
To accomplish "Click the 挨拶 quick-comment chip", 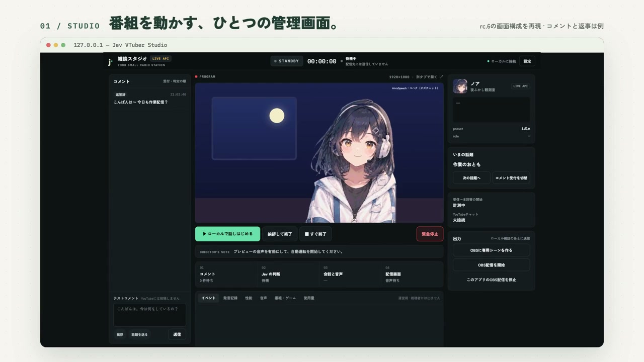I will [x=120, y=334].
